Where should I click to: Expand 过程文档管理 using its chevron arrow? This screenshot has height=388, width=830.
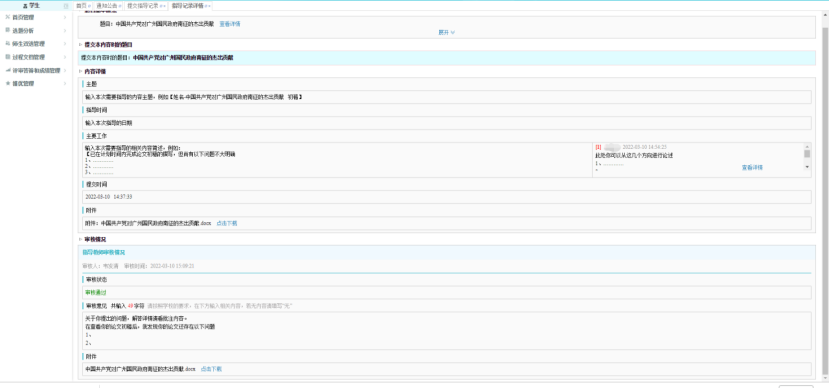[x=65, y=57]
